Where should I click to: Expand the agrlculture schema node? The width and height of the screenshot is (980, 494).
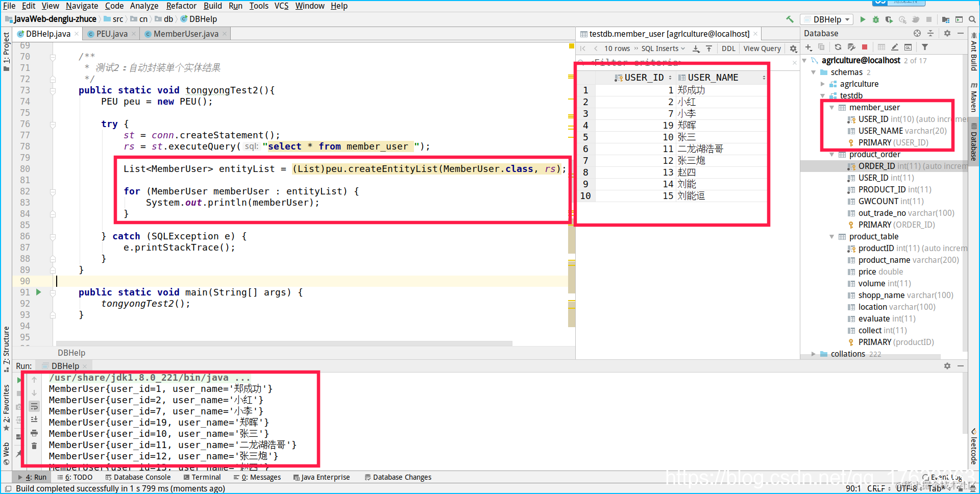(x=822, y=84)
